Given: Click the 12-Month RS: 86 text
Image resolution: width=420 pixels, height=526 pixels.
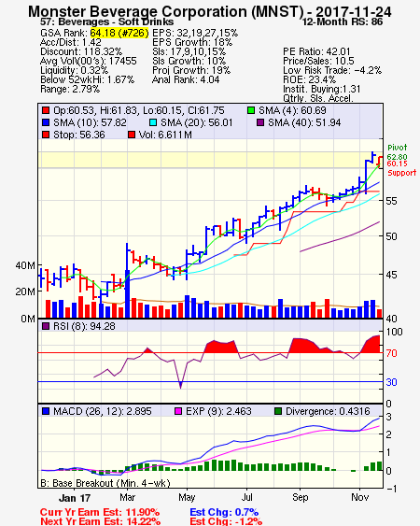Looking at the screenshot, I should click(343, 22).
